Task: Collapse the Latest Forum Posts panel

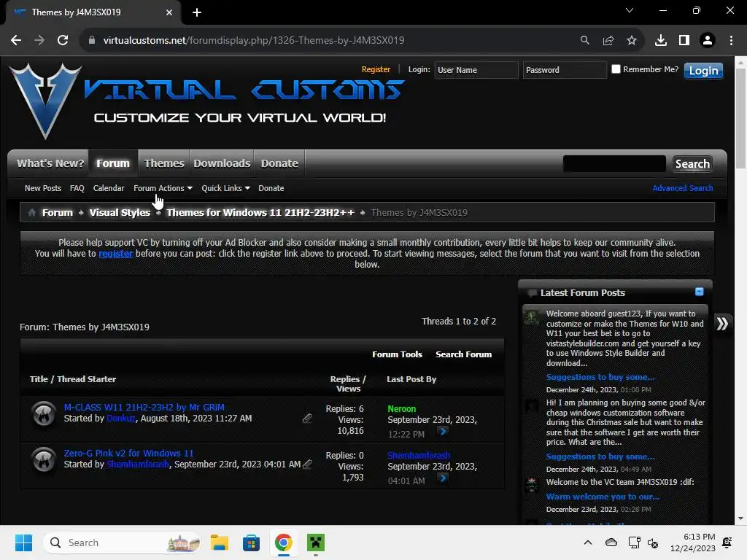Action: (x=699, y=292)
